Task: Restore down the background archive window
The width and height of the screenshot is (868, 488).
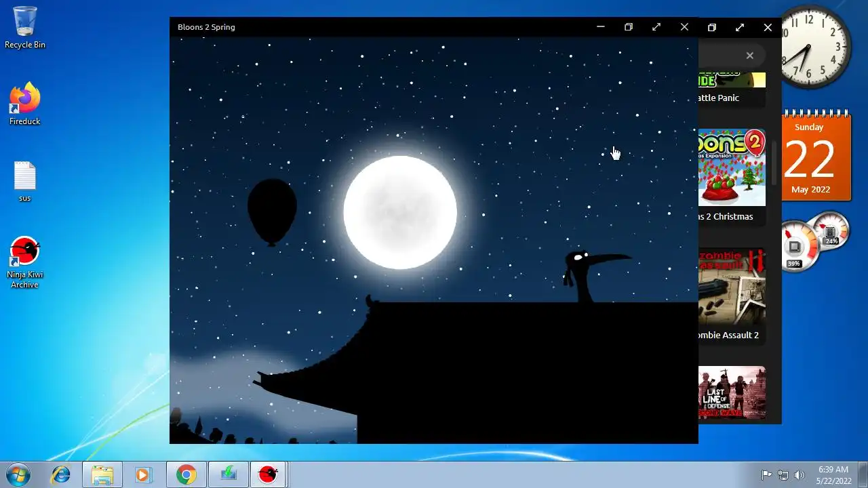Action: tap(712, 27)
